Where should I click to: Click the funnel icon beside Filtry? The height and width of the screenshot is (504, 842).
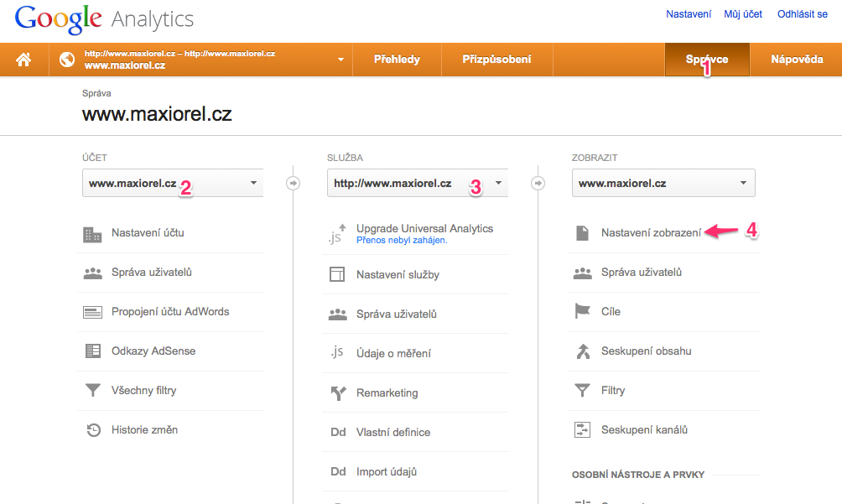(583, 390)
